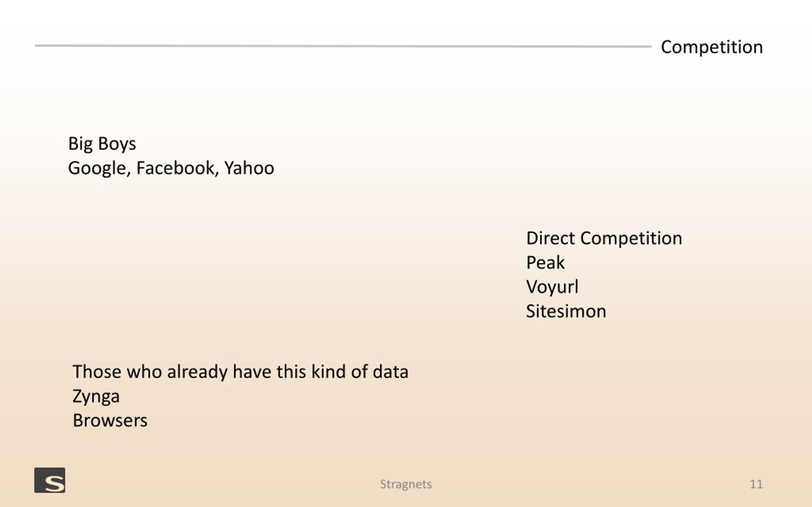
Task: Click 'Those who already have this kind of data'
Action: (240, 372)
